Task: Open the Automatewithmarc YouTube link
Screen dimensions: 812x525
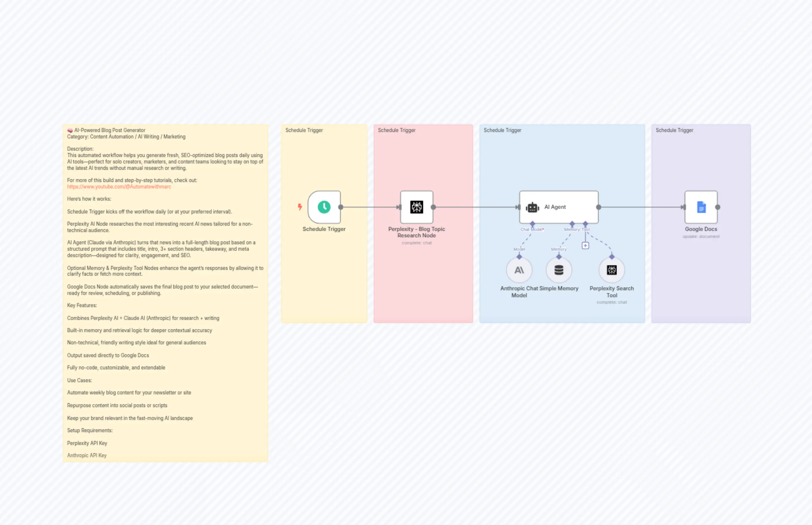Action: click(119, 187)
